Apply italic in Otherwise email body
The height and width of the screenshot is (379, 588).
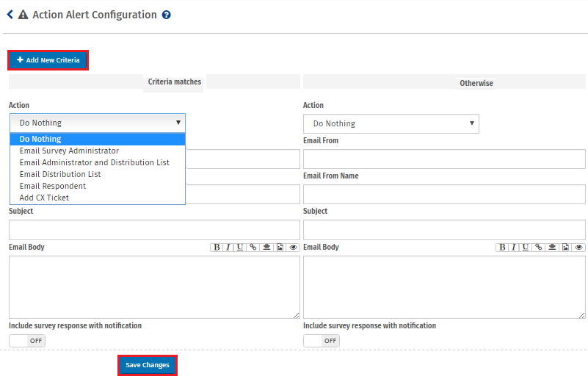tap(513, 247)
